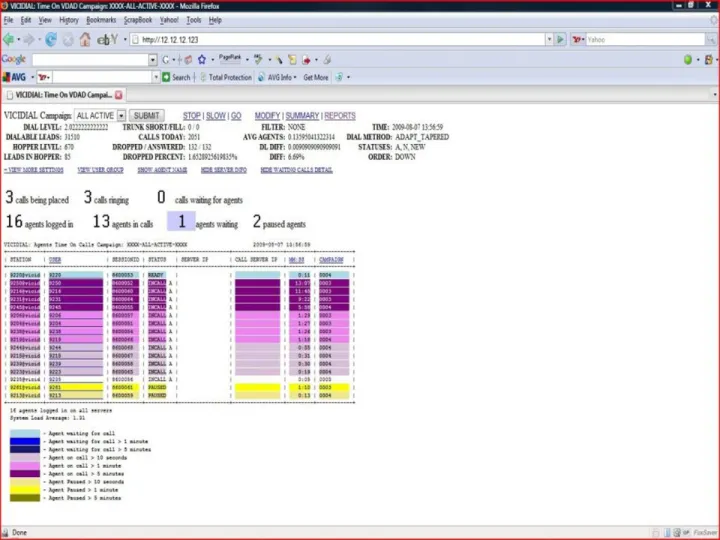Open the Bookmarks menu
720x540 pixels.
101,20
